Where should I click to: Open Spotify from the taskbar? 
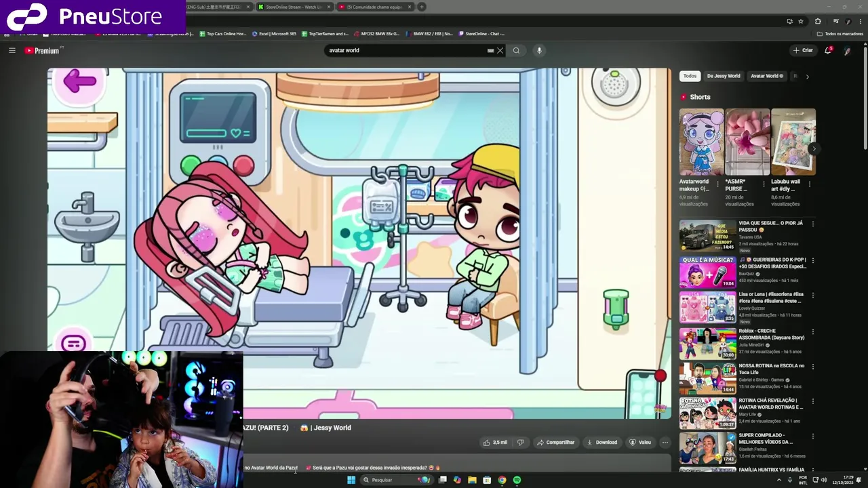(x=517, y=480)
